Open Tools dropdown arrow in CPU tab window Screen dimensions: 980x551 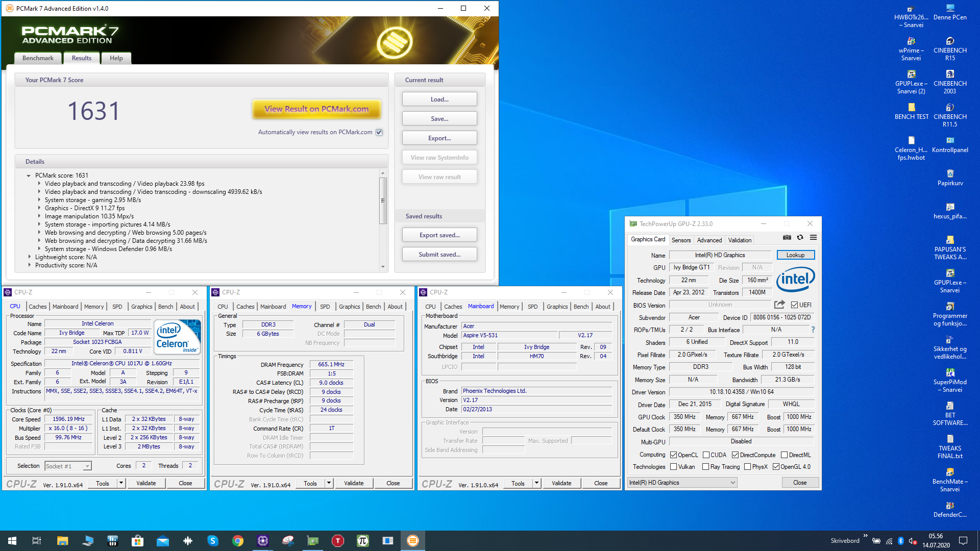point(121,483)
